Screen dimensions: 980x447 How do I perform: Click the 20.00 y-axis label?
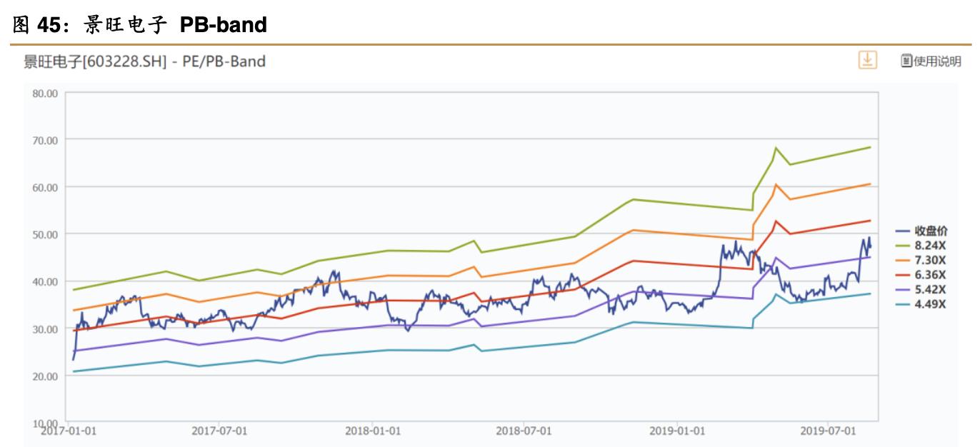click(x=44, y=376)
